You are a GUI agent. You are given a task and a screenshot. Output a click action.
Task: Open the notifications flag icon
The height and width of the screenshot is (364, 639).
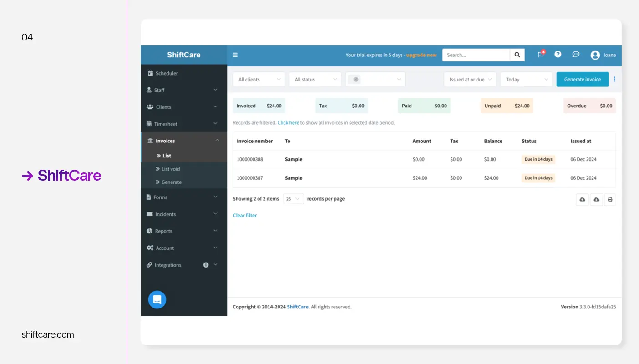[x=541, y=54]
